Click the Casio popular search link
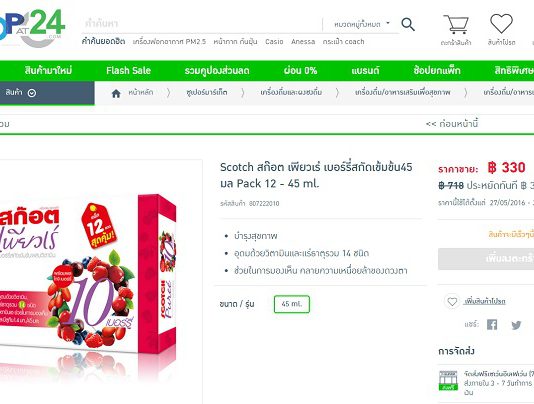The image size is (534, 404). tap(274, 42)
